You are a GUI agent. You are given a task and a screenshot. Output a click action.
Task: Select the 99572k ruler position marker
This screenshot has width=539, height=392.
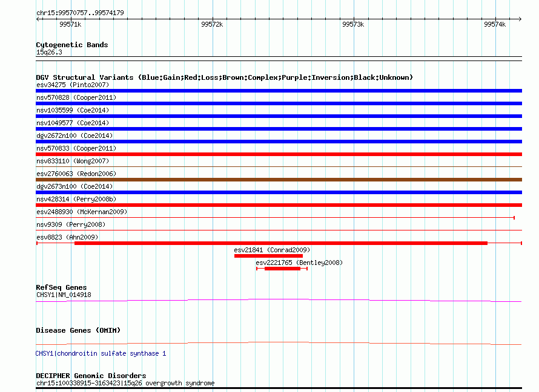coord(212,24)
